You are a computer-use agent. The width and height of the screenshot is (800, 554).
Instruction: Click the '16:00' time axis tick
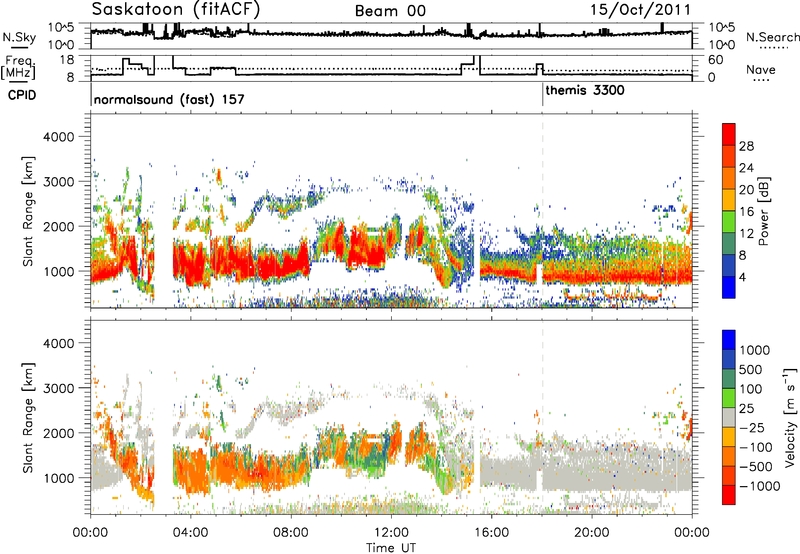click(x=491, y=533)
